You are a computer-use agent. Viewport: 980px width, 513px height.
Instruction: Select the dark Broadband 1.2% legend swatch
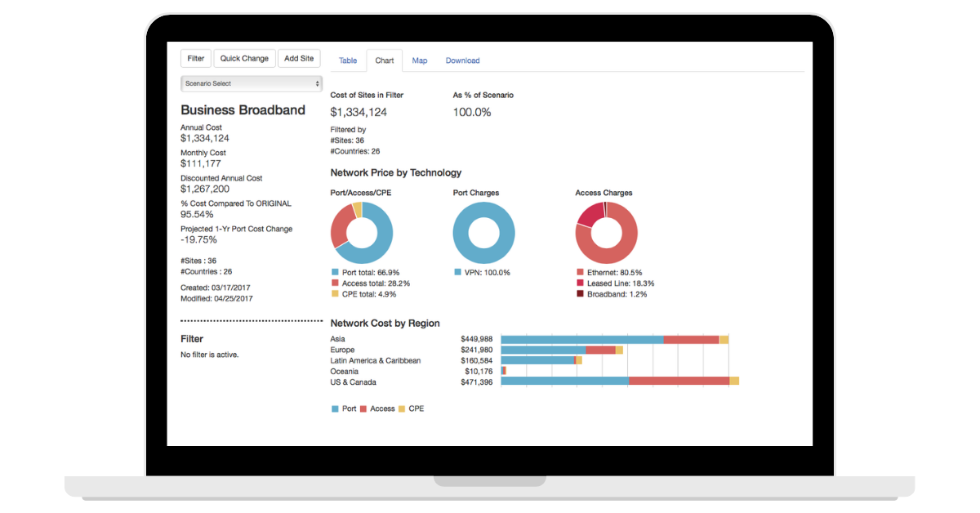580,294
